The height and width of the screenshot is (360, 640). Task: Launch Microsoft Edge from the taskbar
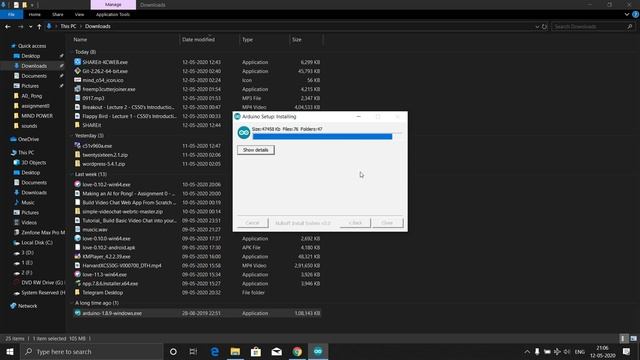(215, 351)
